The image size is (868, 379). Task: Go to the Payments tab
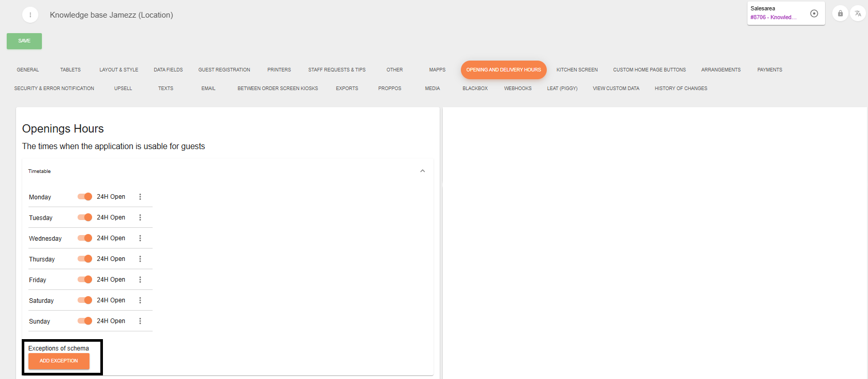pyautogui.click(x=769, y=70)
